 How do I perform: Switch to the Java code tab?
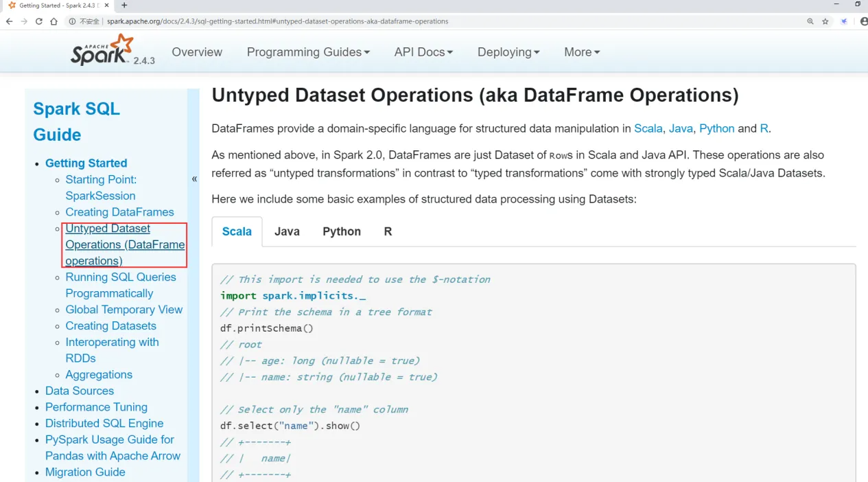(287, 231)
